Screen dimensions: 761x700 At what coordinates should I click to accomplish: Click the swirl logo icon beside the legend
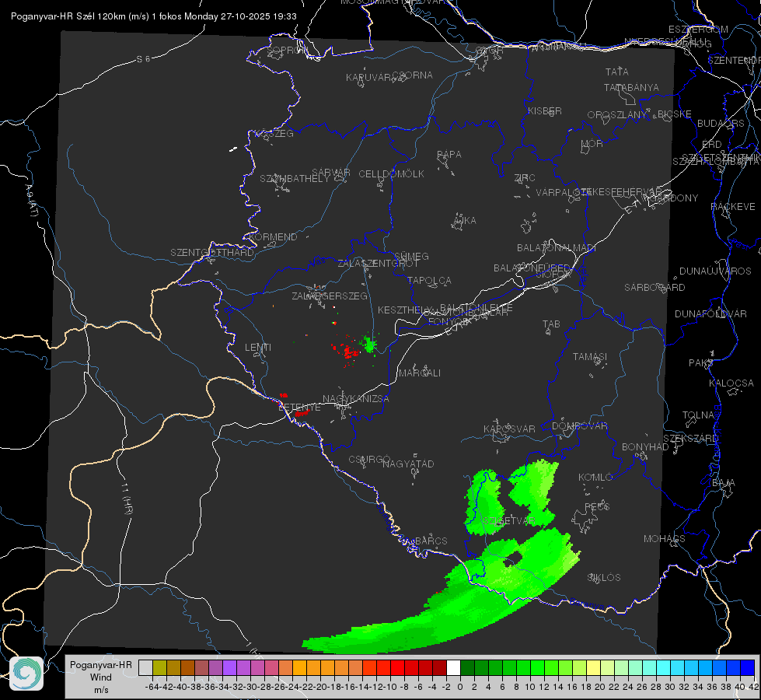(x=26, y=674)
